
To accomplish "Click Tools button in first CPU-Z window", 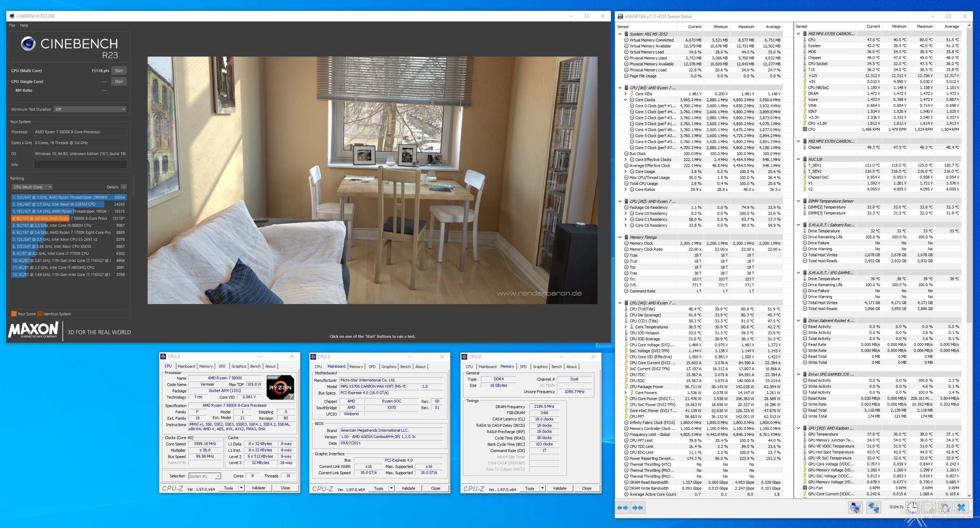I will pyautogui.click(x=228, y=488).
